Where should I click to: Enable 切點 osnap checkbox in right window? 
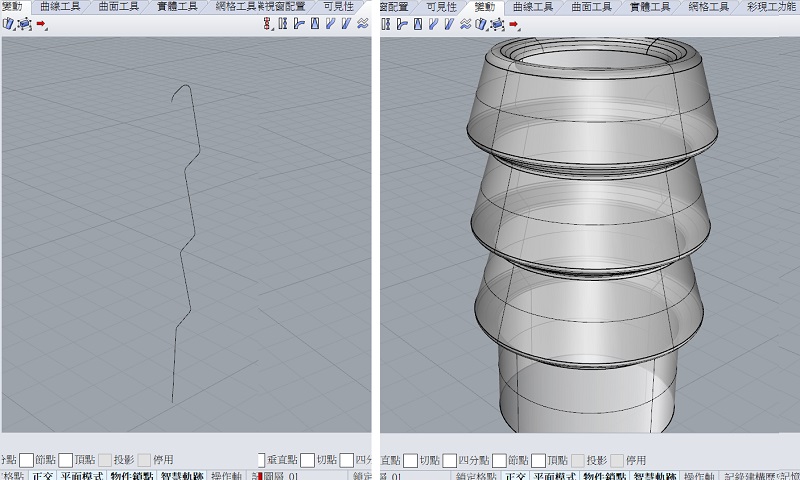[411, 461]
